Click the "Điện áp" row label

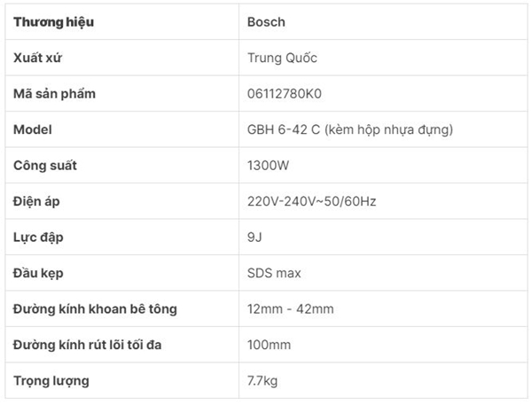(39, 202)
